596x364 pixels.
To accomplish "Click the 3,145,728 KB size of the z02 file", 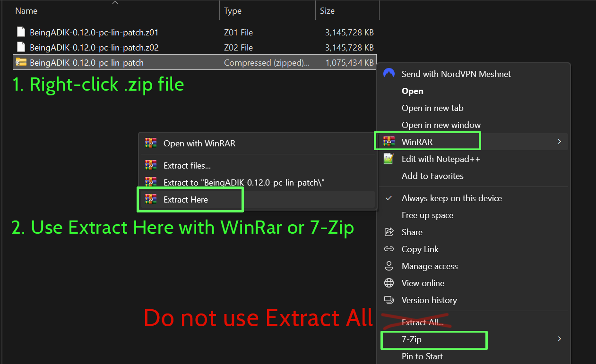I will click(x=350, y=47).
